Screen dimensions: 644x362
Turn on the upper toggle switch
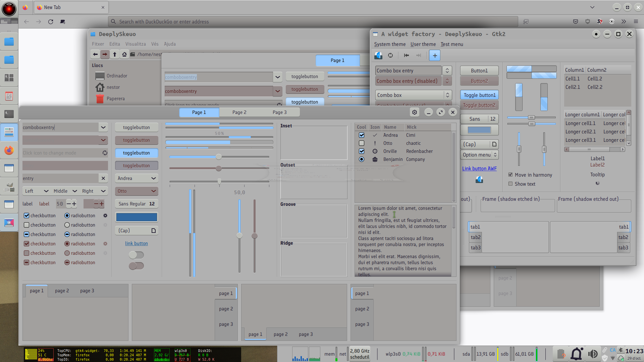click(x=136, y=255)
